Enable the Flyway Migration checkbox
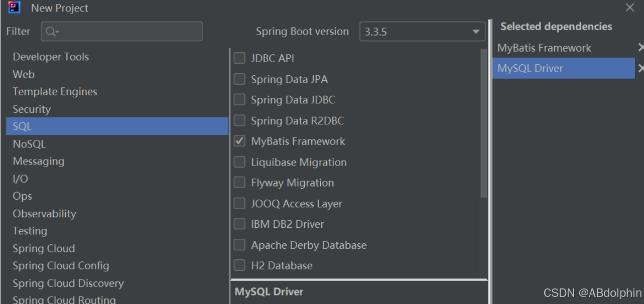 pos(240,183)
